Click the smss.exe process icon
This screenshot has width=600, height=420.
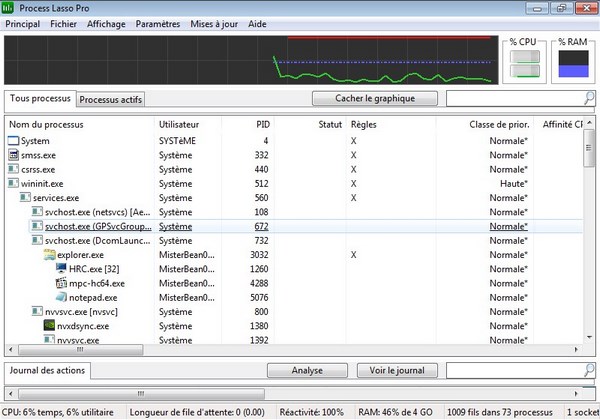pyautogui.click(x=13, y=155)
